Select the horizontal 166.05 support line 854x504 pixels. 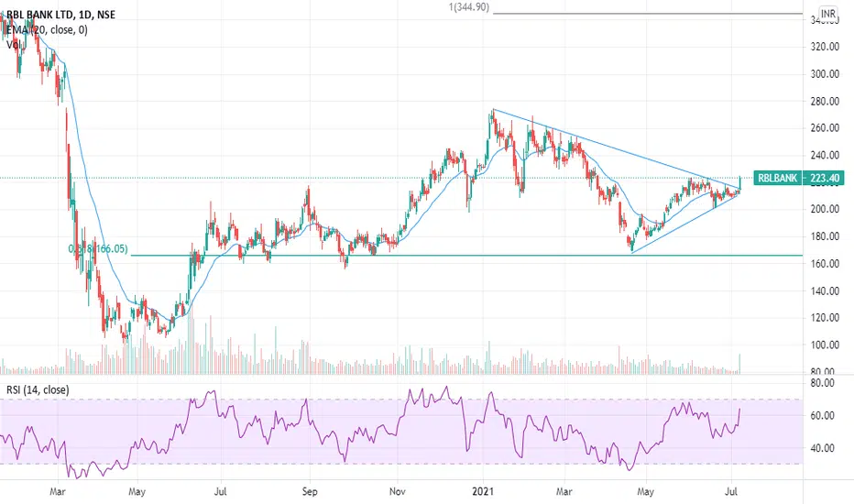point(466,255)
